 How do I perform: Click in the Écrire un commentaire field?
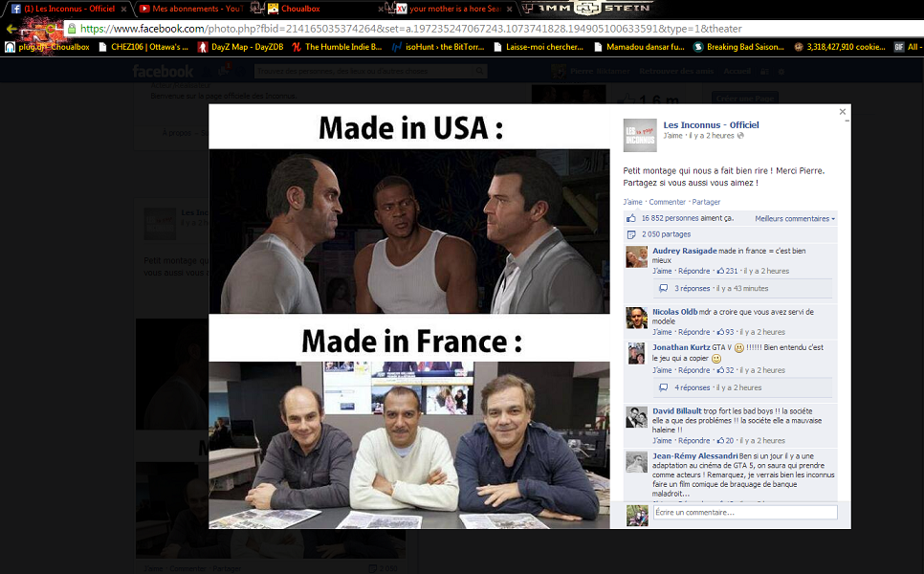tap(744, 513)
